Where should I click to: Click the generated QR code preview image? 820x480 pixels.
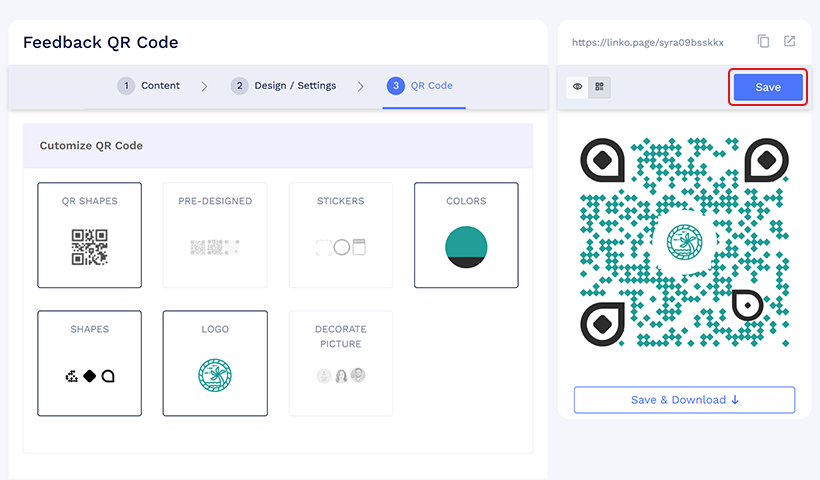684,242
